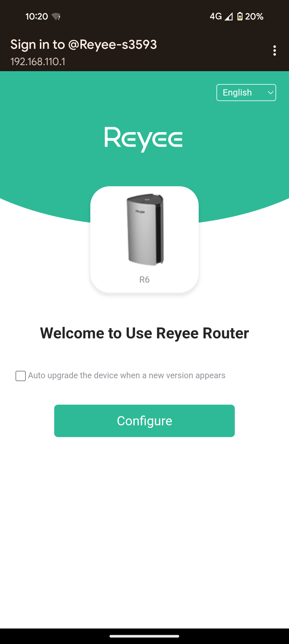Enable the auto upgrade checkbox
Viewport: 289px width, 644px height.
(x=21, y=376)
